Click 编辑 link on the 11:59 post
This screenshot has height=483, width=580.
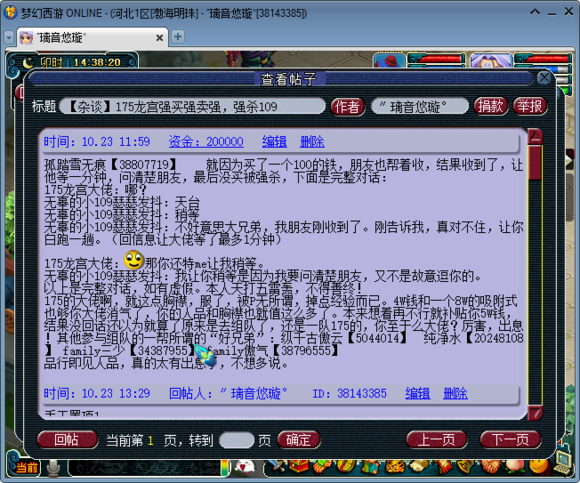[x=274, y=142]
